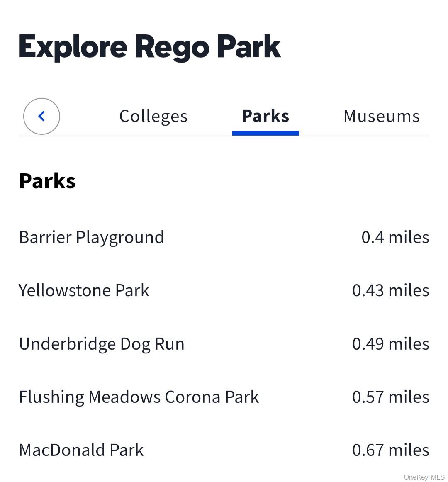Click the 0.4 miles distance label
This screenshot has width=448, height=482.
(x=395, y=238)
